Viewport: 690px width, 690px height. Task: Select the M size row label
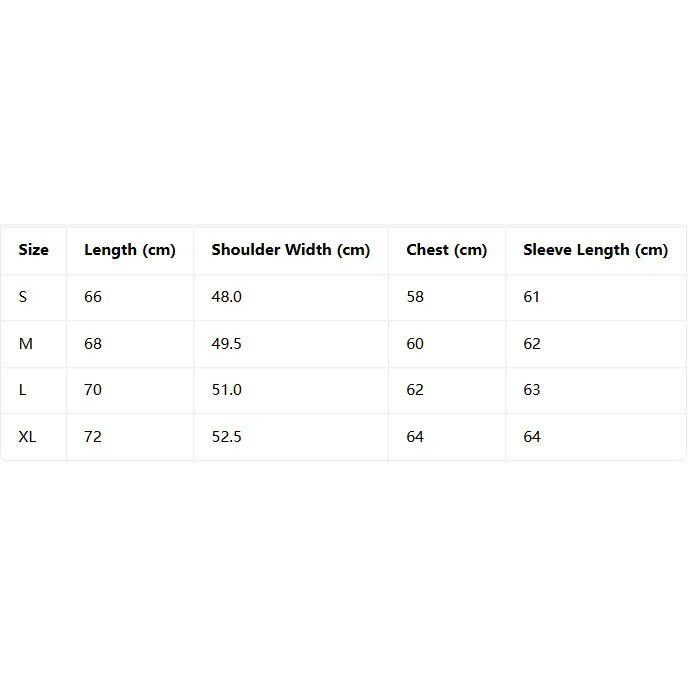coord(26,343)
